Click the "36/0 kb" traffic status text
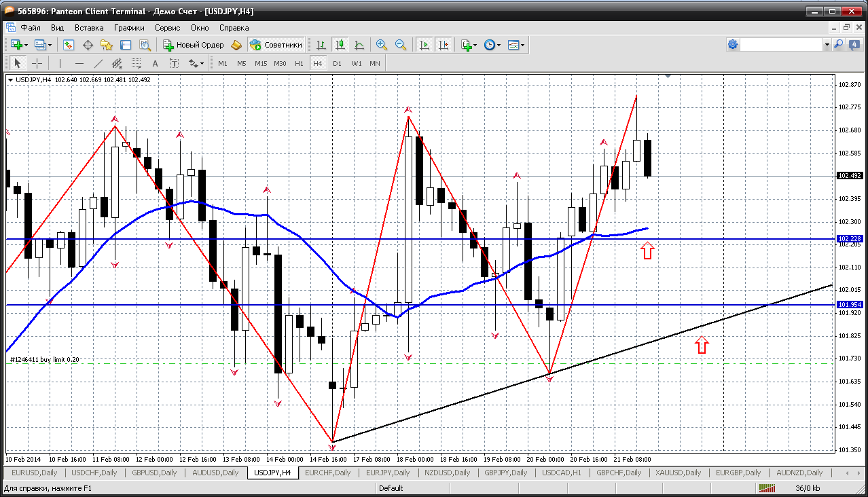868x497 pixels. (807, 488)
